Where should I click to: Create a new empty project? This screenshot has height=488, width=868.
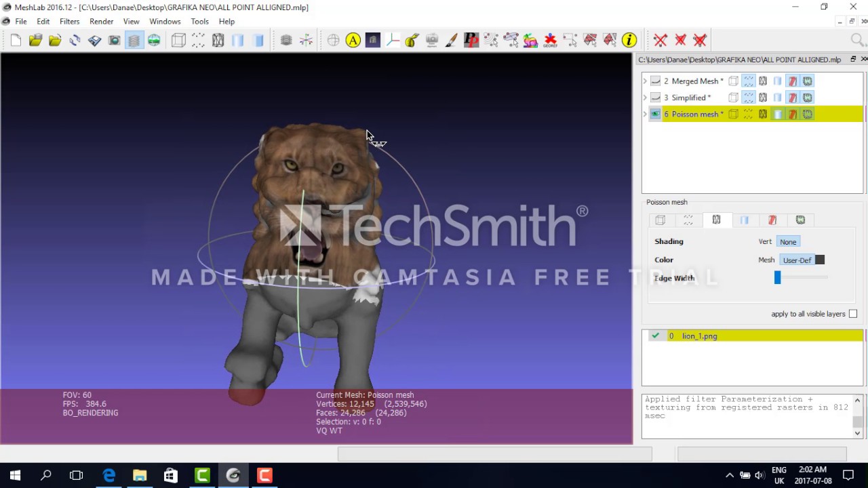click(x=16, y=41)
